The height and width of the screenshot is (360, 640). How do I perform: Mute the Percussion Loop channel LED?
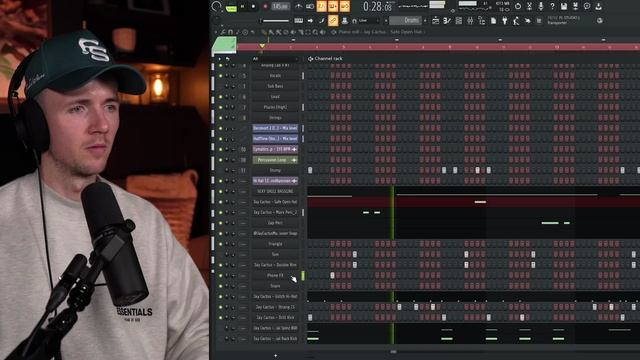[x=220, y=160]
